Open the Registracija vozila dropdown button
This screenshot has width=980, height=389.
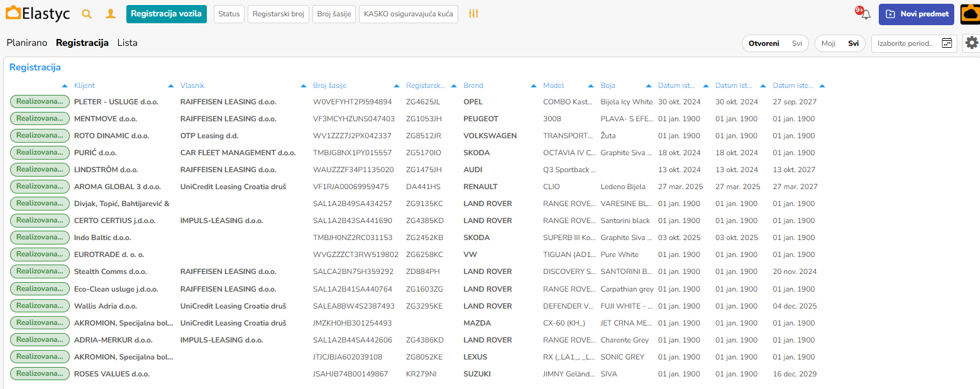pyautogui.click(x=167, y=14)
